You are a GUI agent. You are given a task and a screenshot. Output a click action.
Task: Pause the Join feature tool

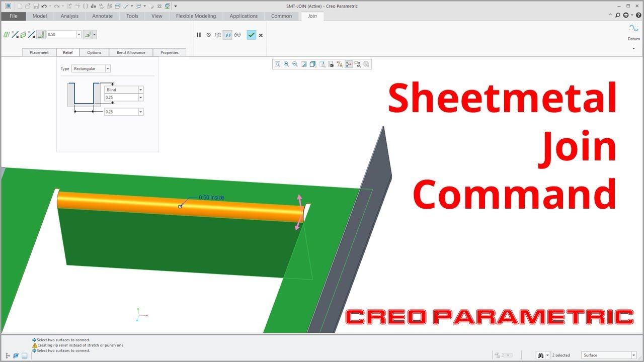click(199, 35)
